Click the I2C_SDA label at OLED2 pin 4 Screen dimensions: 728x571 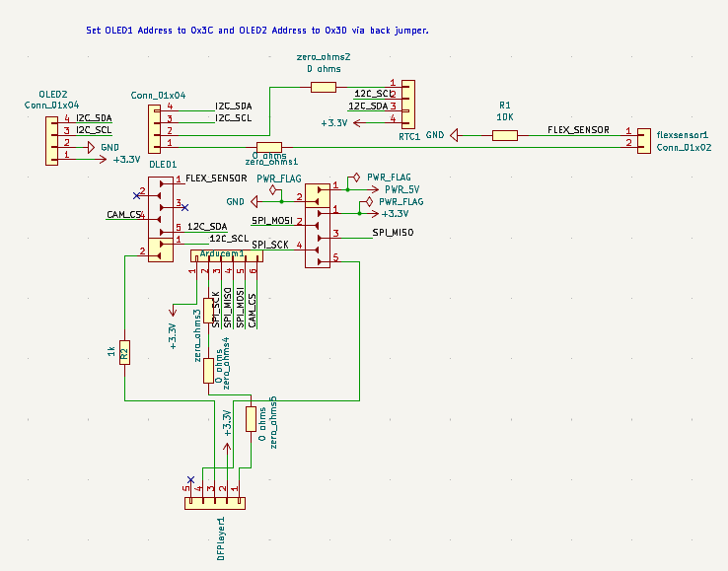click(95, 118)
